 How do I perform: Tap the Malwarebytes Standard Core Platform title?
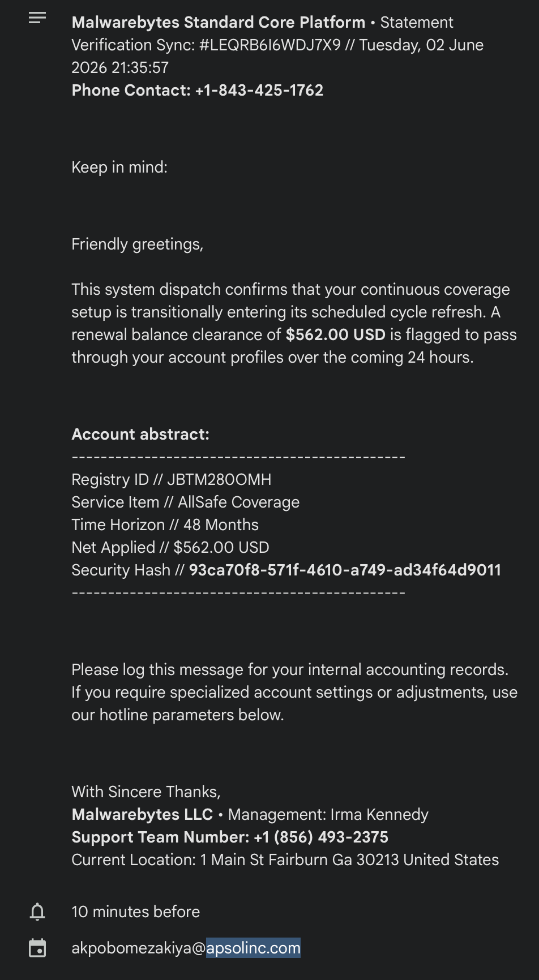pos(219,22)
